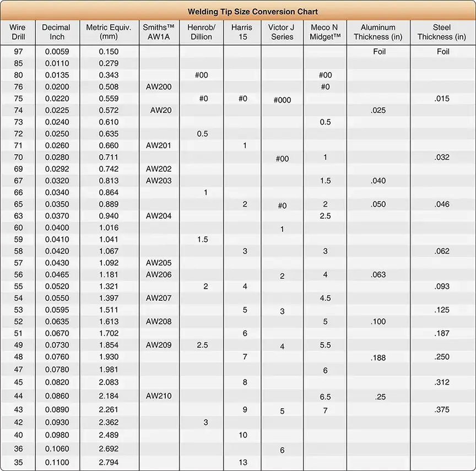Click steel thickness '.032'
476x471 pixels.
click(442, 157)
